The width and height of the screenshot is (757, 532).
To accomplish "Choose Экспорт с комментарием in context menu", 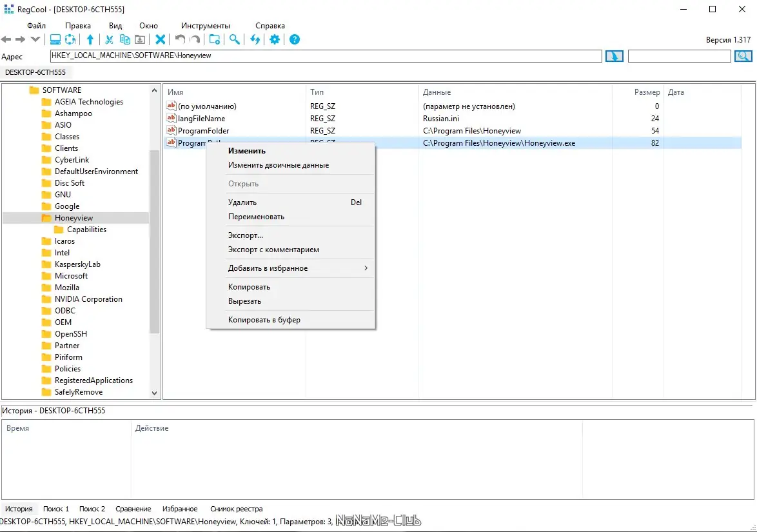I will tap(291, 250).
